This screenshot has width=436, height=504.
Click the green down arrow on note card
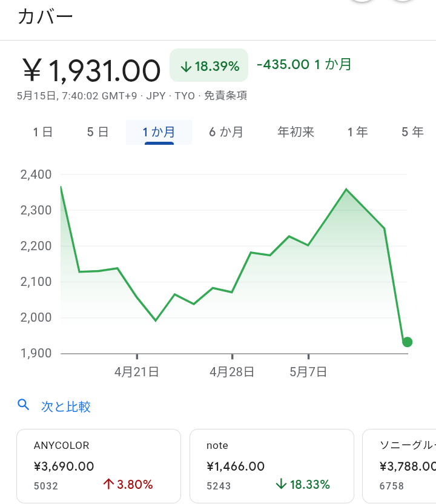click(x=281, y=484)
